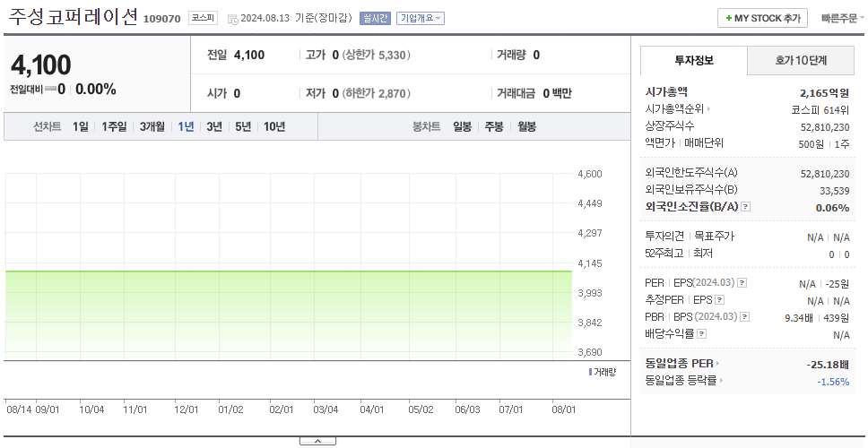Click the 목표주가 label

pos(714,237)
